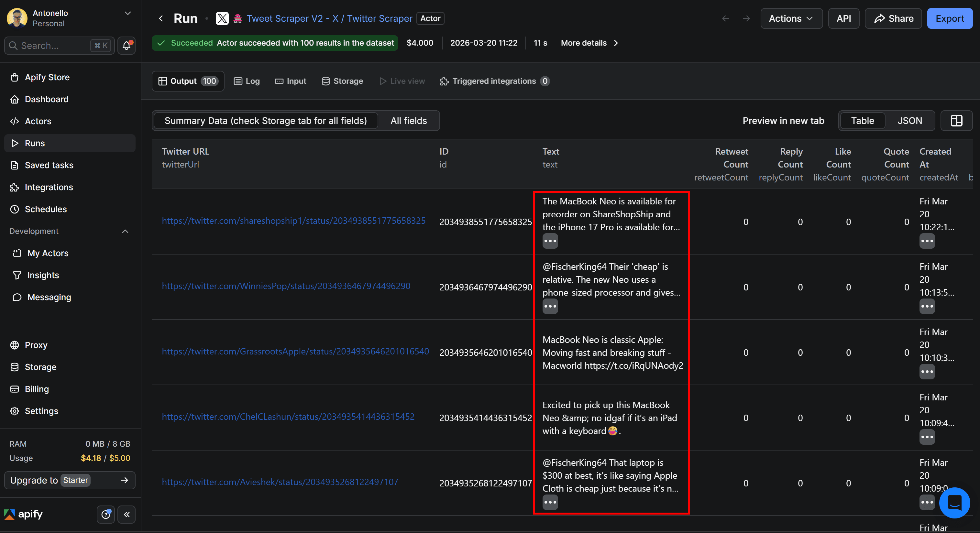Viewport: 980px width, 533px height.
Task: Switch to the Log tab
Action: (247, 81)
